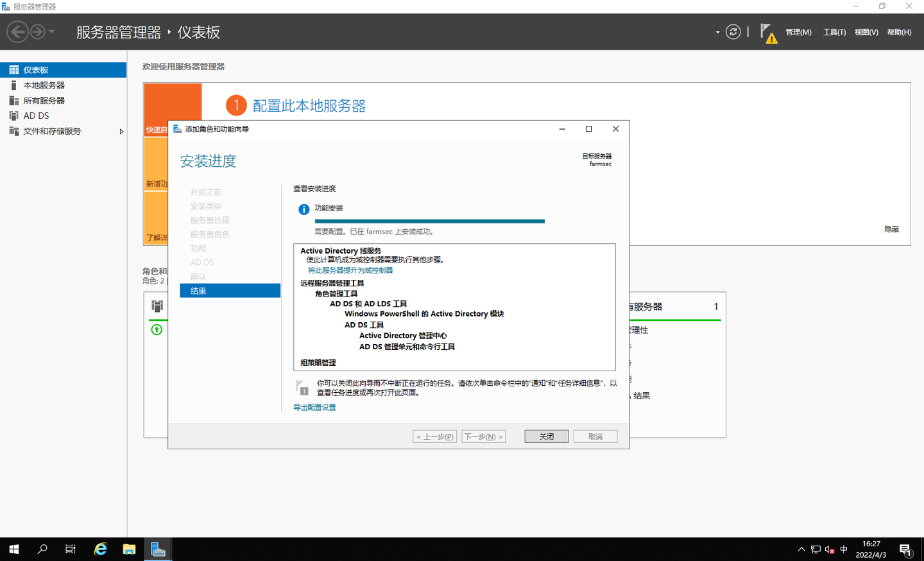The width and height of the screenshot is (924, 561).
Task: Select the 结果 step in the wizard
Action: (230, 290)
